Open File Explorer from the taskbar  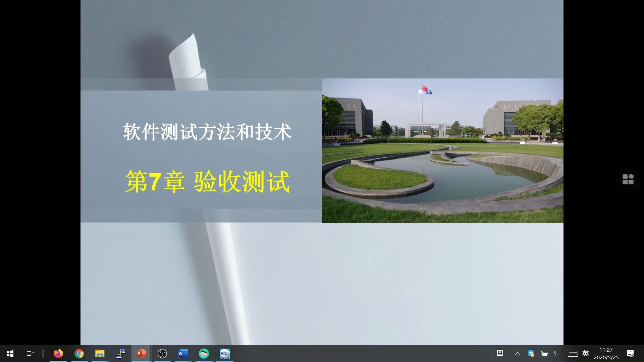coord(100,354)
